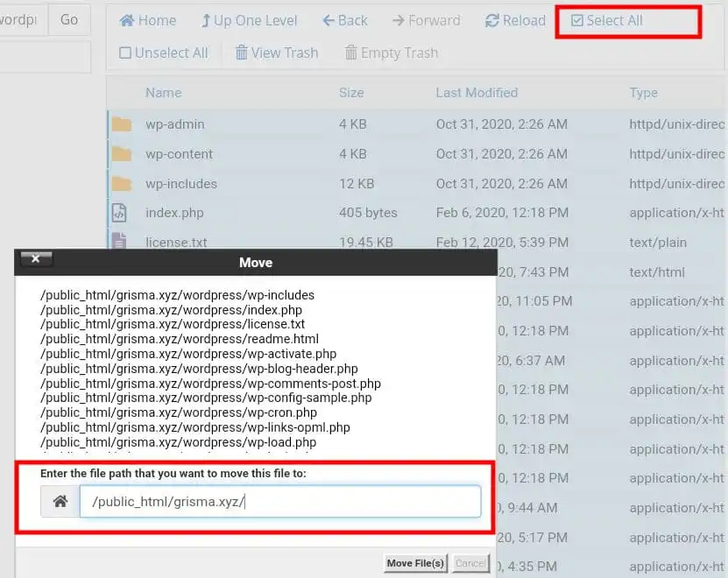
Task: Click wp-activate.php path in Move list
Action: 188,354
